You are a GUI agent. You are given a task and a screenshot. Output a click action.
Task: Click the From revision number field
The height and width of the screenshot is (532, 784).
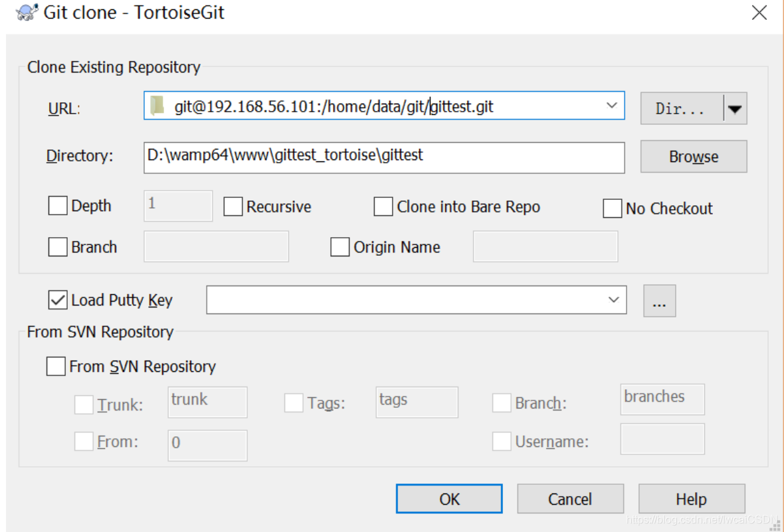click(207, 445)
